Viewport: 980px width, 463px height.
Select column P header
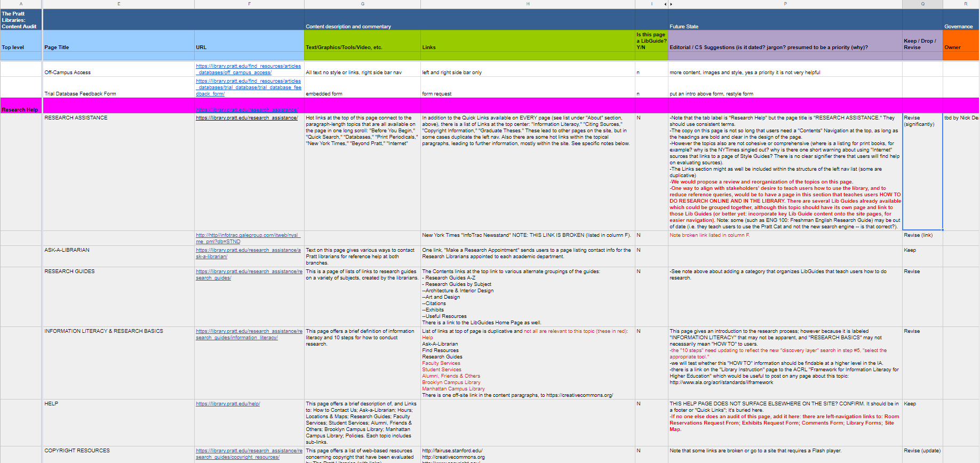pos(785,4)
